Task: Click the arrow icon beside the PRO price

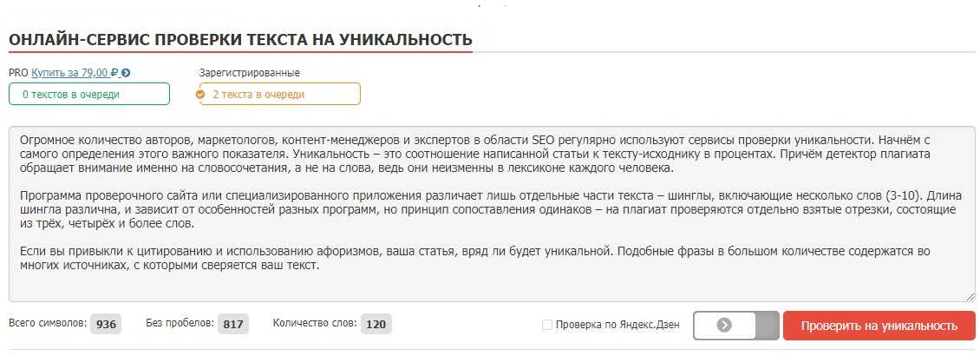Action: point(127,74)
